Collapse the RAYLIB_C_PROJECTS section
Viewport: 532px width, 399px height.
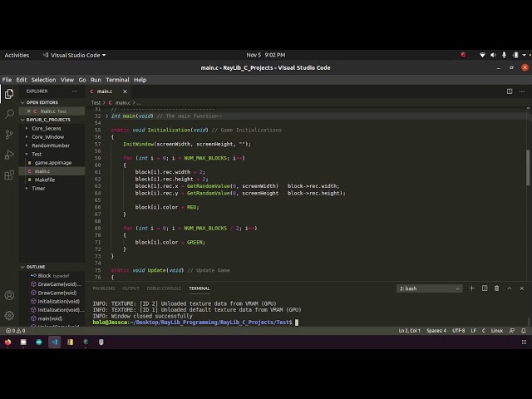(22, 120)
